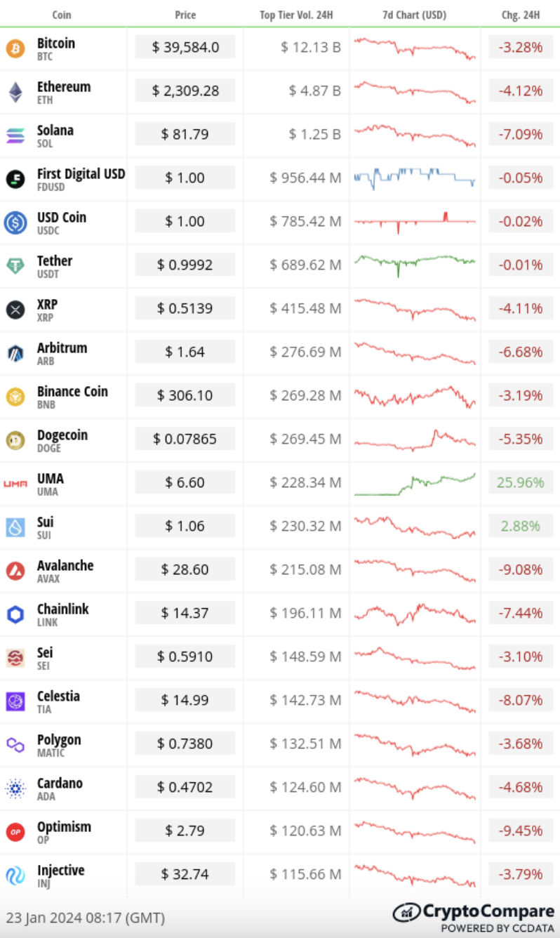Click the Ethereum diamond icon

point(15,92)
